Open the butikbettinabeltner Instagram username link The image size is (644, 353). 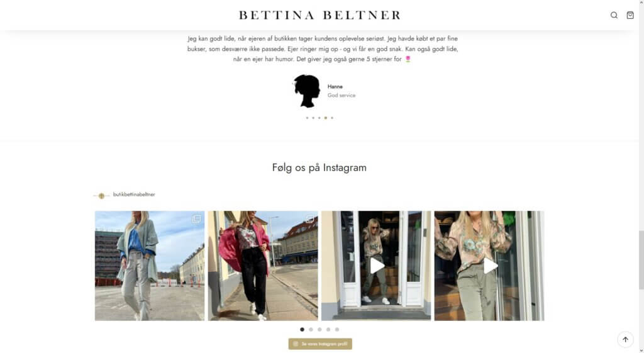(134, 194)
